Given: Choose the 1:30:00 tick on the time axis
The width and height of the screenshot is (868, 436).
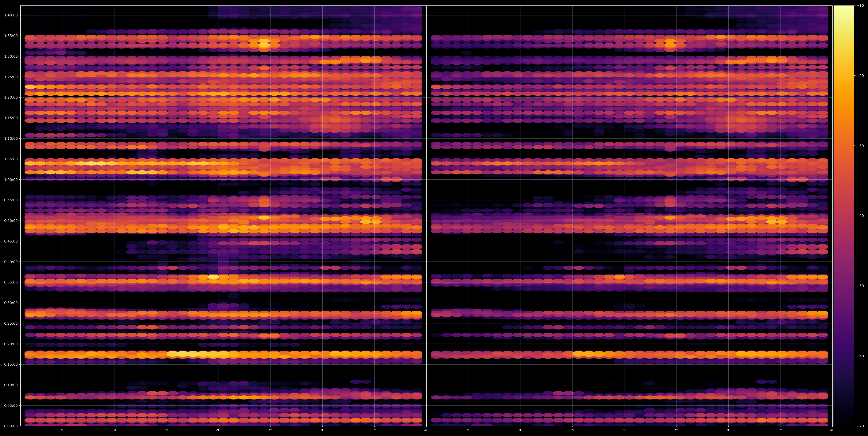Looking at the screenshot, I should [11, 56].
